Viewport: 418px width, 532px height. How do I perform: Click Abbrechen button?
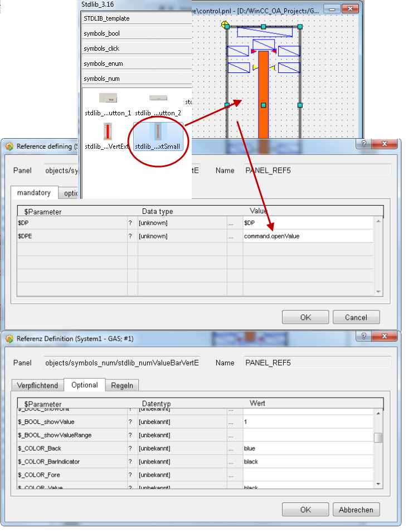click(356, 510)
